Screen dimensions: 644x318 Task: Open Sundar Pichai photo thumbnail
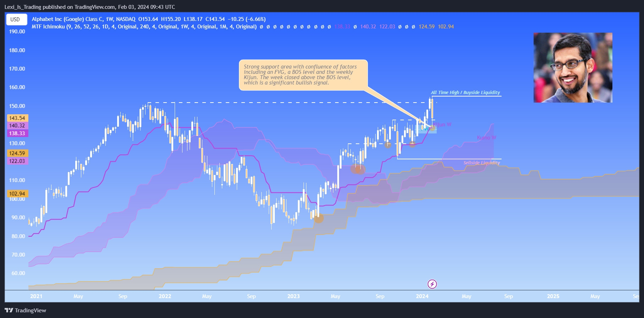click(573, 67)
